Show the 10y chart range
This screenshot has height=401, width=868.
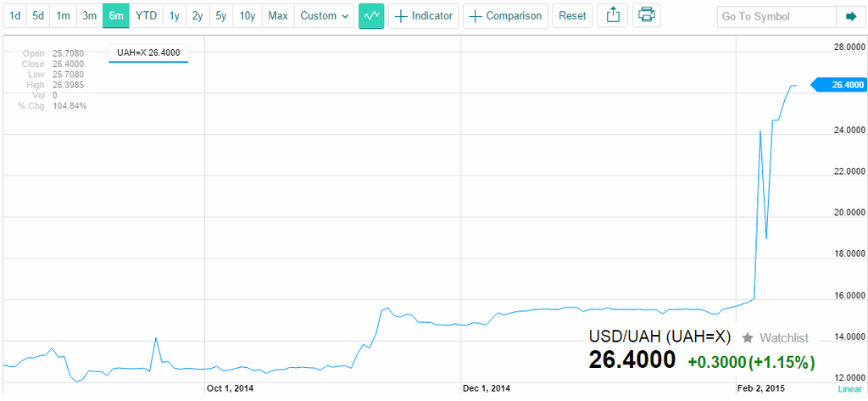[248, 16]
